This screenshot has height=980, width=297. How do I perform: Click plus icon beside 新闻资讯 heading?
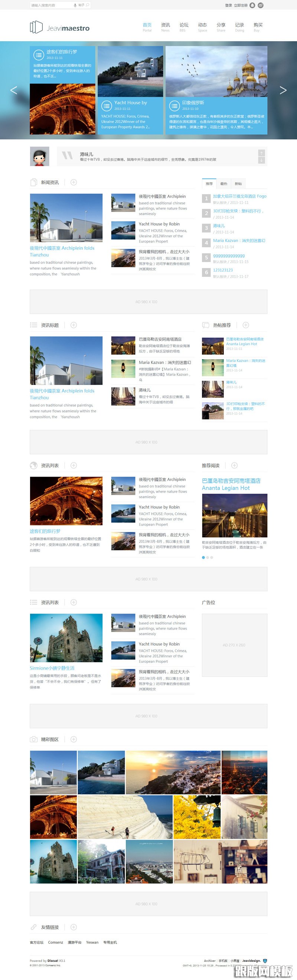point(74,182)
